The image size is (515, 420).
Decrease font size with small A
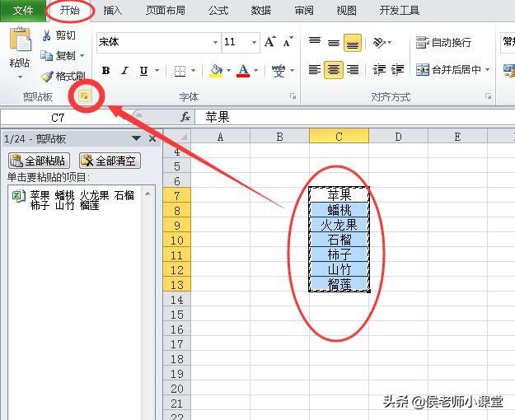click(x=288, y=42)
